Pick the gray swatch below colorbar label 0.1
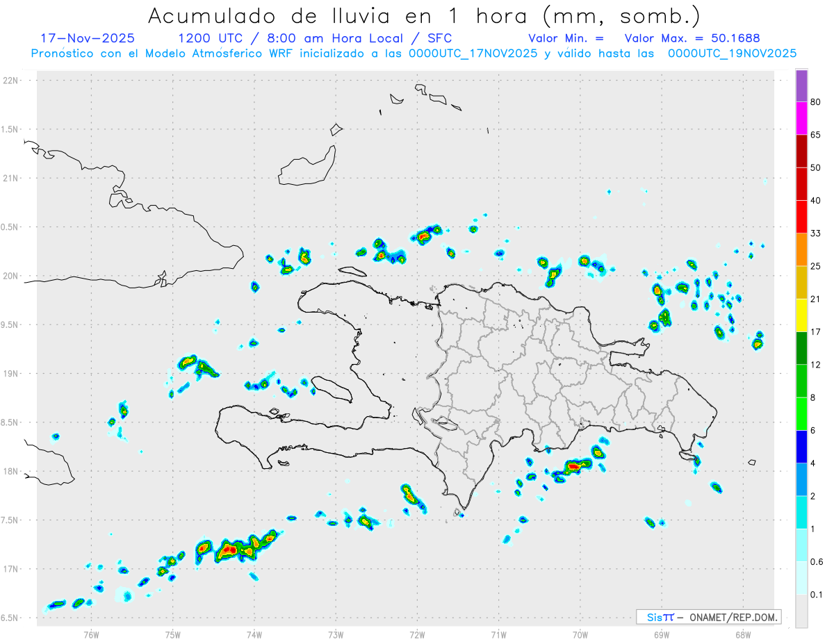Viewport: 834px width, 644px height. coord(801,611)
